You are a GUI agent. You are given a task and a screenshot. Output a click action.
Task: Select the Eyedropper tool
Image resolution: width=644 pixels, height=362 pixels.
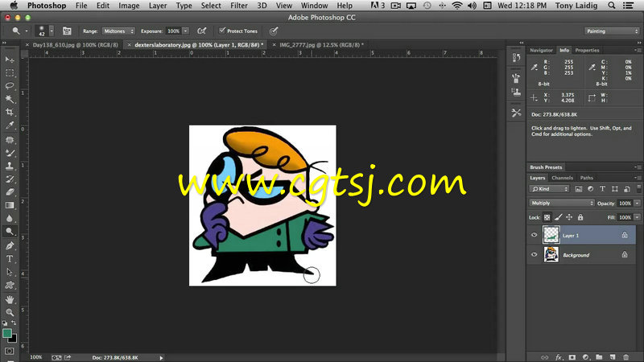click(10, 125)
